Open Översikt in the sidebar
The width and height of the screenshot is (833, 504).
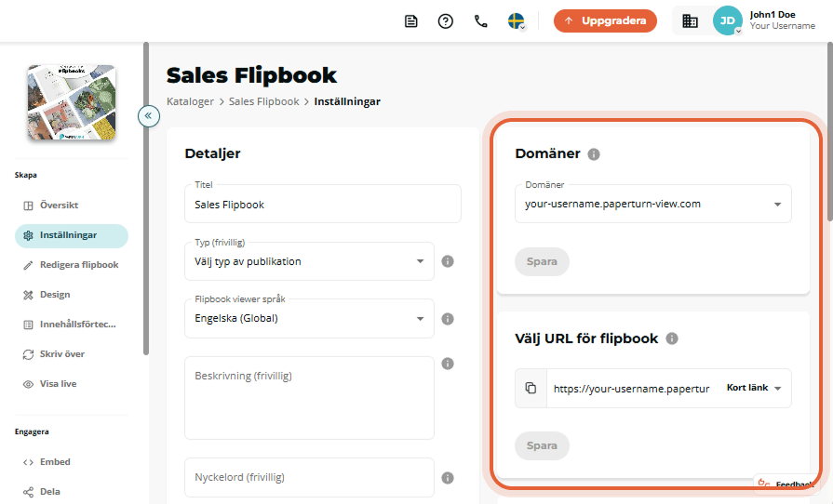(x=71, y=206)
